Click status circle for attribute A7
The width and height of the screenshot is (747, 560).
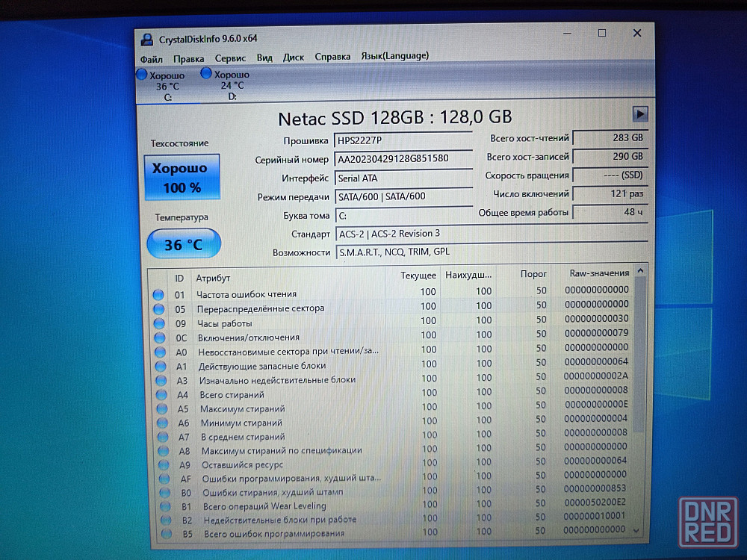point(163,437)
